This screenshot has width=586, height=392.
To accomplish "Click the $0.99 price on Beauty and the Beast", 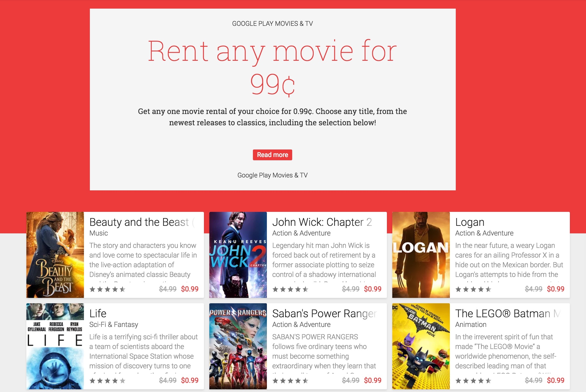I will tap(190, 289).
